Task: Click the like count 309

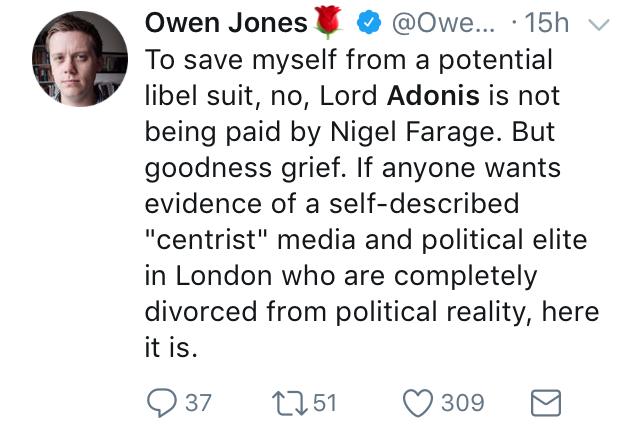Action: coord(461,402)
